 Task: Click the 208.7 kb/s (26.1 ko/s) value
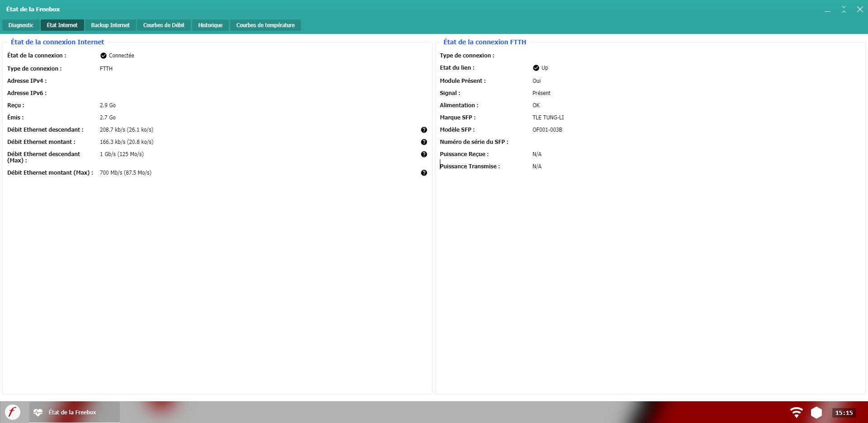(127, 130)
